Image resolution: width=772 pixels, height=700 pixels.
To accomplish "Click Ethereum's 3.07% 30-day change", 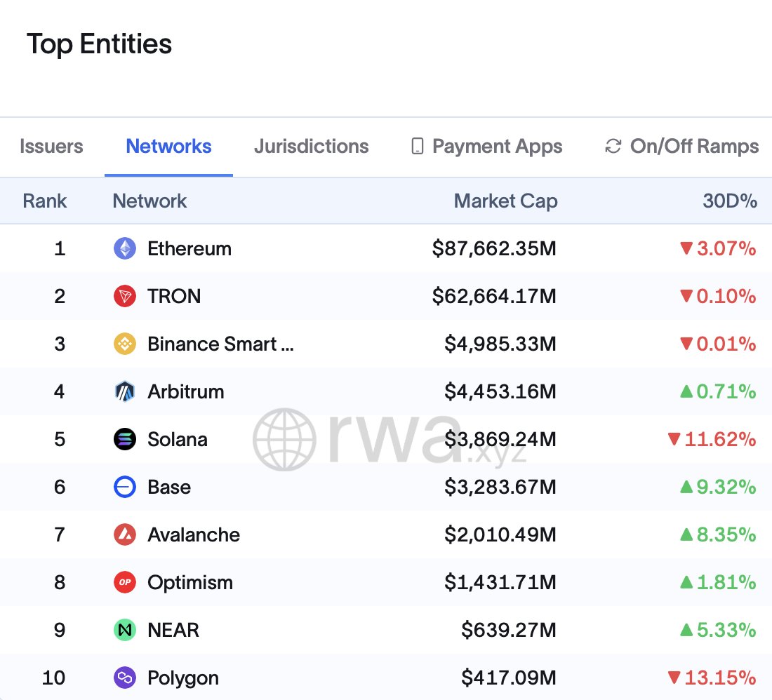I will click(x=719, y=248).
